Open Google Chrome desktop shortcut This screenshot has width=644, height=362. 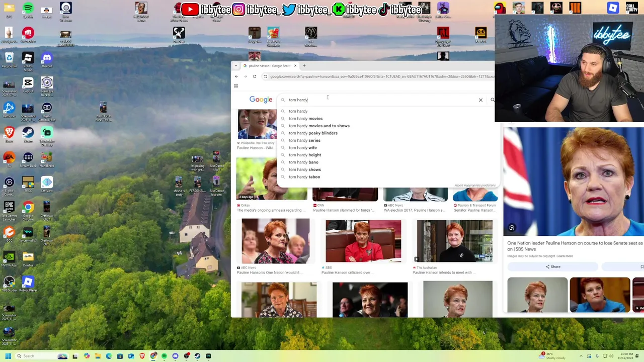pyautogui.click(x=28, y=210)
